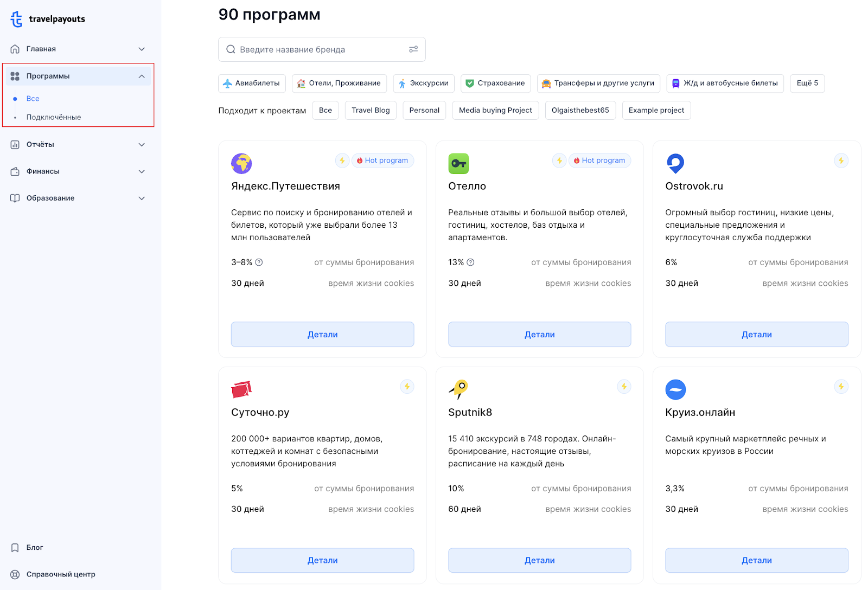
Task: Filter by Отели, Проживание category
Action: click(x=339, y=84)
